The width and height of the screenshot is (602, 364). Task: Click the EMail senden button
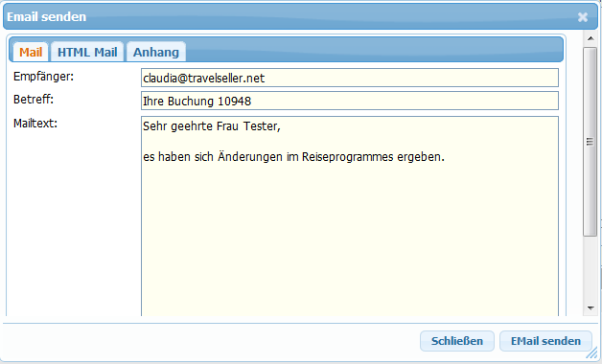click(x=545, y=341)
